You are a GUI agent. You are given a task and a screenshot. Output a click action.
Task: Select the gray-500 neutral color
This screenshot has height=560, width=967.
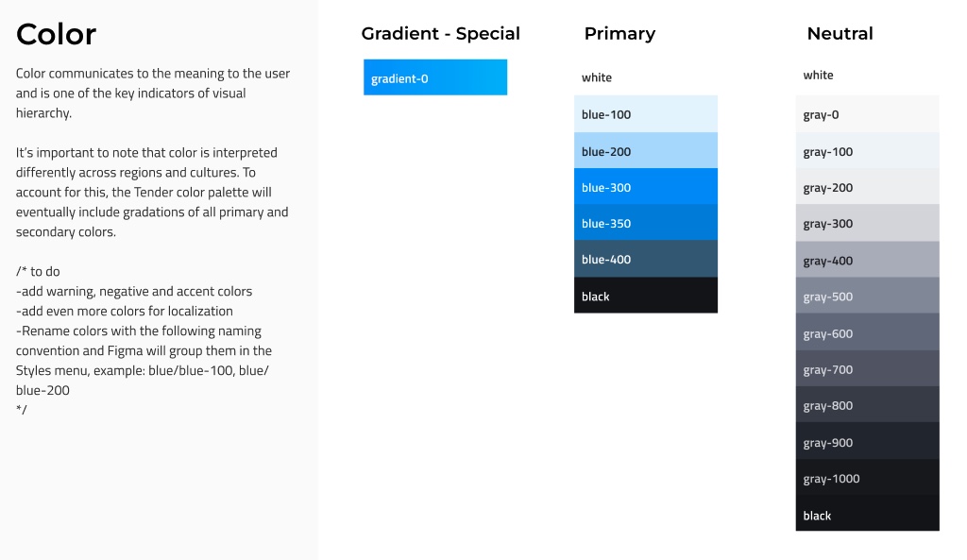(x=867, y=296)
